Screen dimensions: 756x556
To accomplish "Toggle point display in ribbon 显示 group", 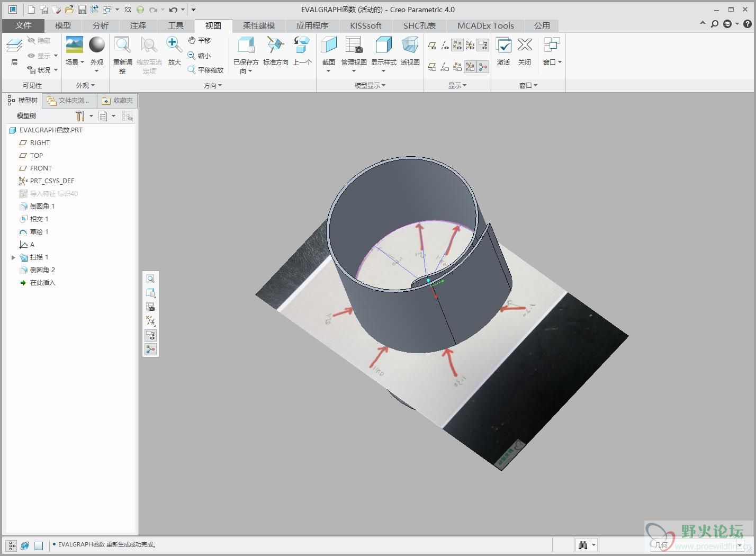I will (x=457, y=46).
